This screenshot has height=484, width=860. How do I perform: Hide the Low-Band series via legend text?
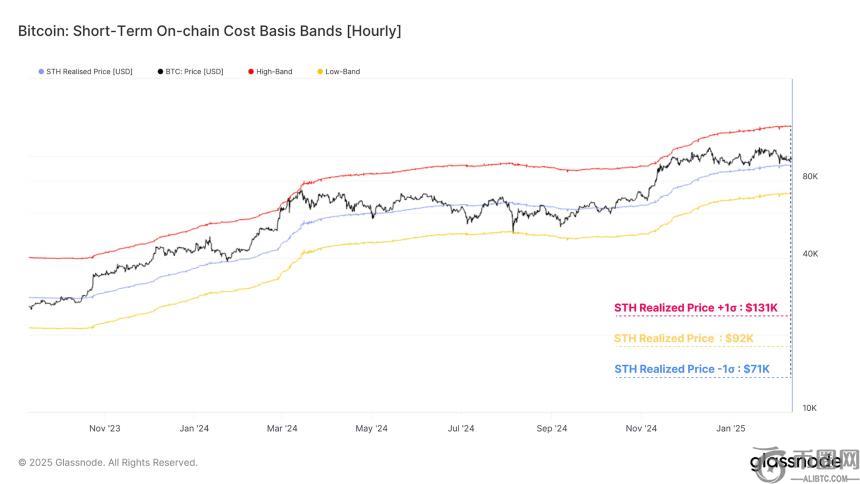click(x=342, y=72)
